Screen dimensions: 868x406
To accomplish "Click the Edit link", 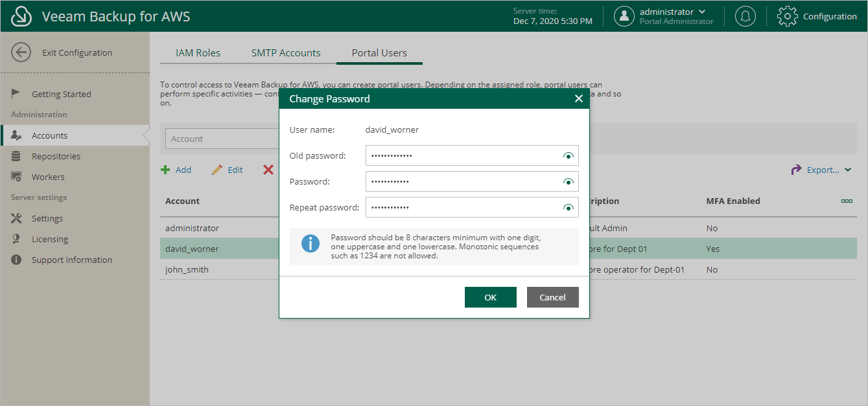I will 235,170.
